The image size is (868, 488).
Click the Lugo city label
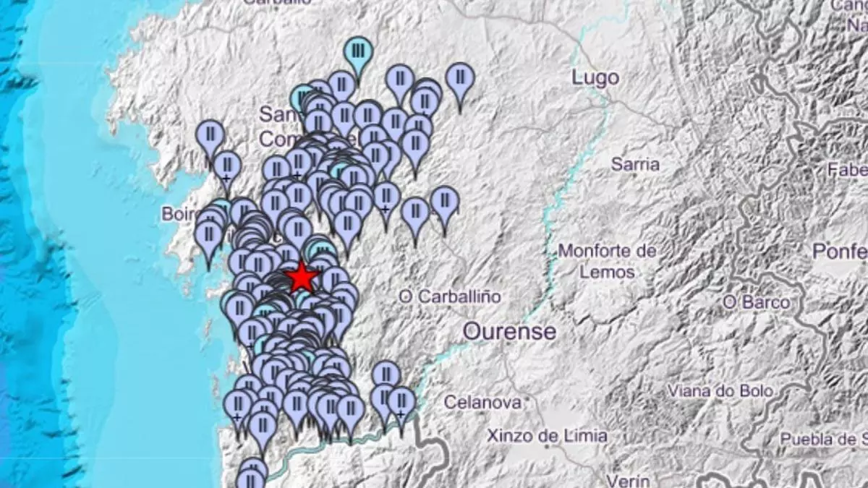coord(595,78)
